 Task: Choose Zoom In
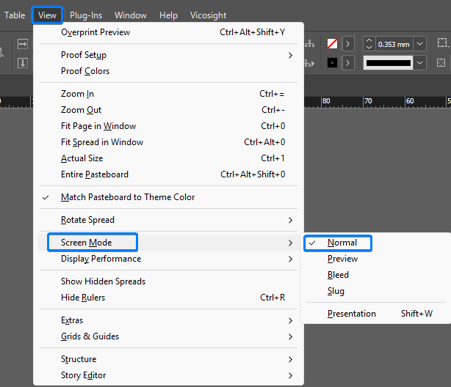pyautogui.click(x=168, y=94)
